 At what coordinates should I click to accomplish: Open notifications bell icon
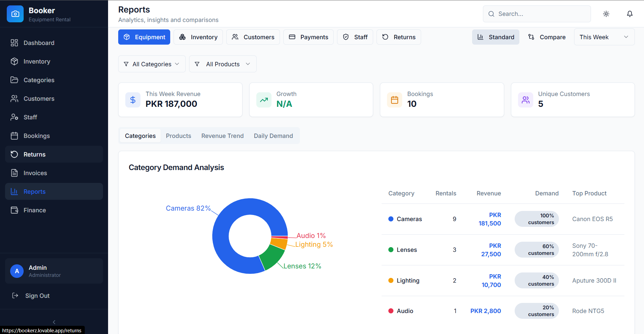tap(630, 14)
